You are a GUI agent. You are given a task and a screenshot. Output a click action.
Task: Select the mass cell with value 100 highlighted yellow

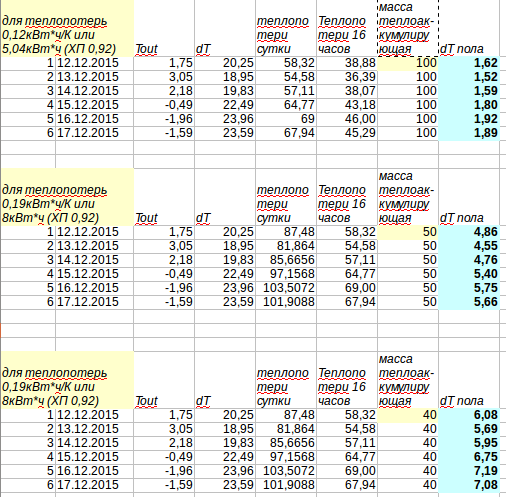[408, 63]
